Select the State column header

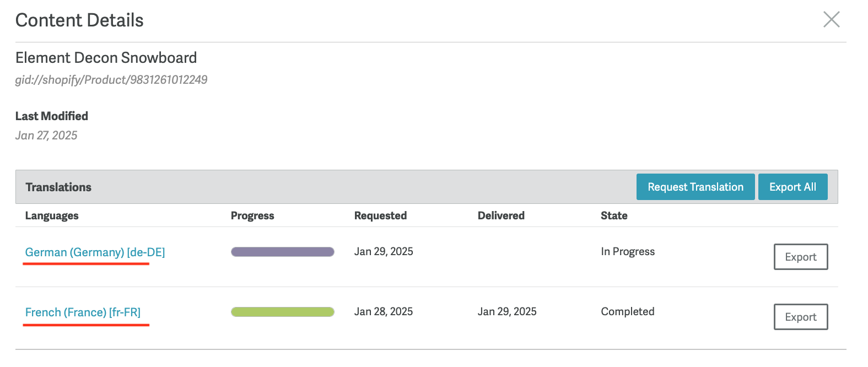click(x=614, y=215)
